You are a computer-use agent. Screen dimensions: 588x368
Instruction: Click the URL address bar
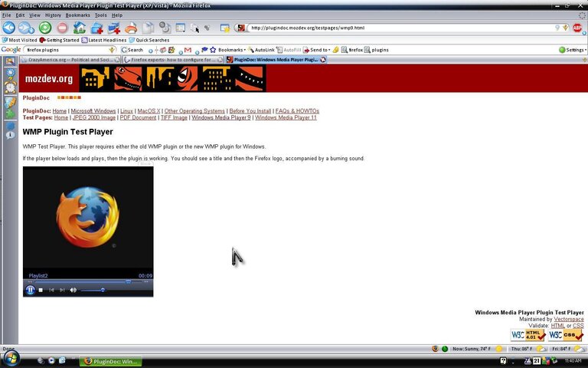point(401,28)
